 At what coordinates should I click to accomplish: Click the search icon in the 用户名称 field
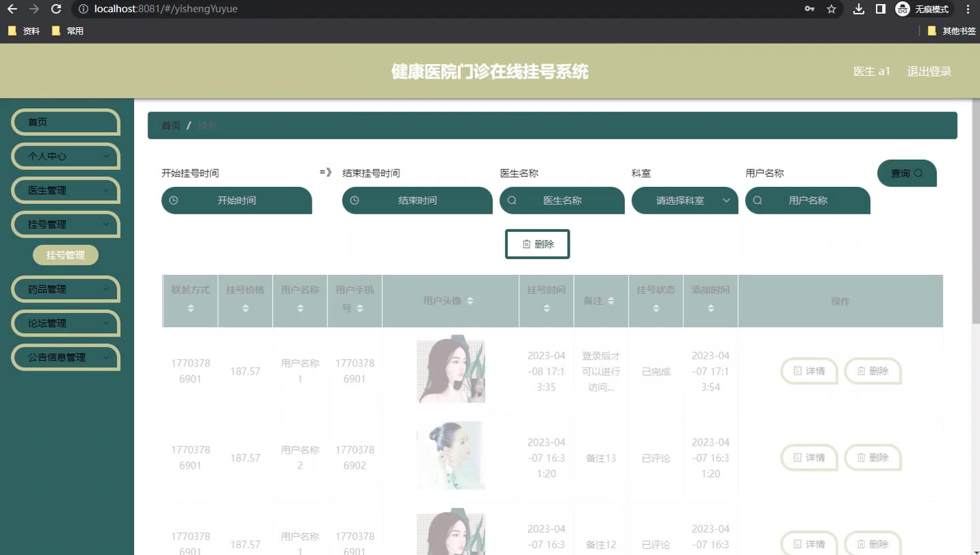[757, 201]
